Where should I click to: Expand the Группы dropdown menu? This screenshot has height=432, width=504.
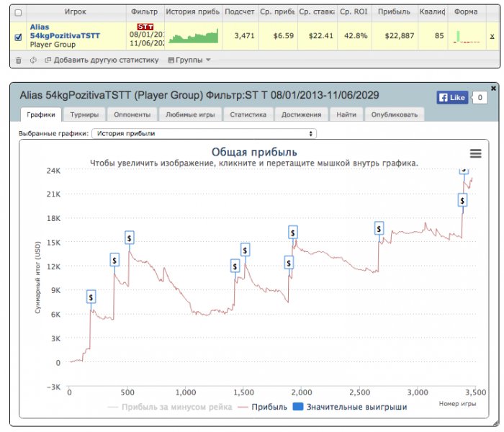[189, 60]
